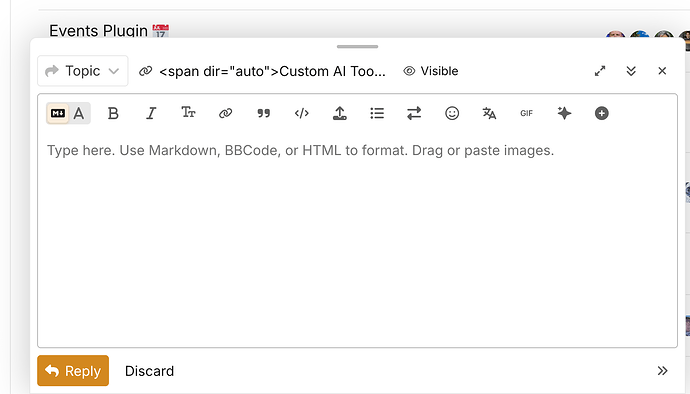Insert a hyperlink from toolbar

(x=225, y=113)
